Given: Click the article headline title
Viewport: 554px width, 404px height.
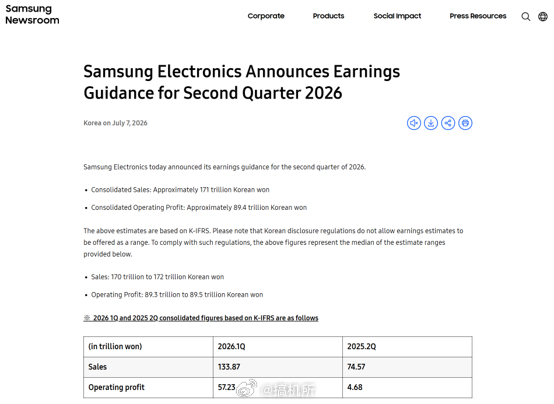Looking at the screenshot, I should pos(242,82).
